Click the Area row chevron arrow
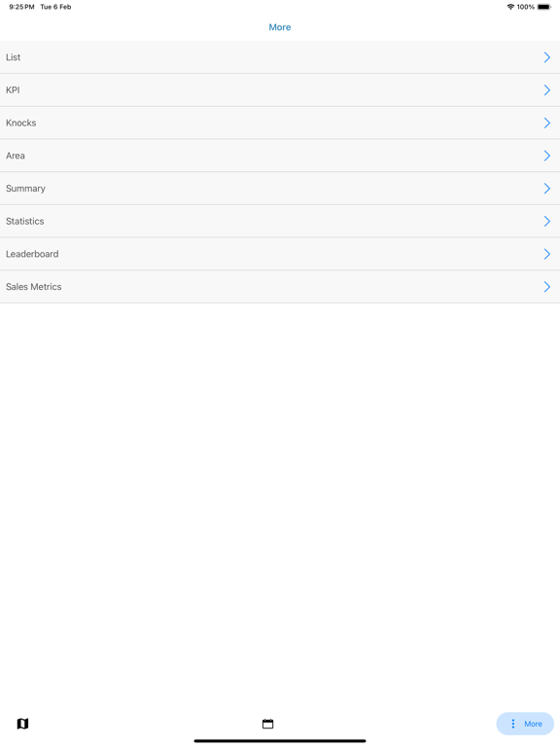 tap(547, 156)
